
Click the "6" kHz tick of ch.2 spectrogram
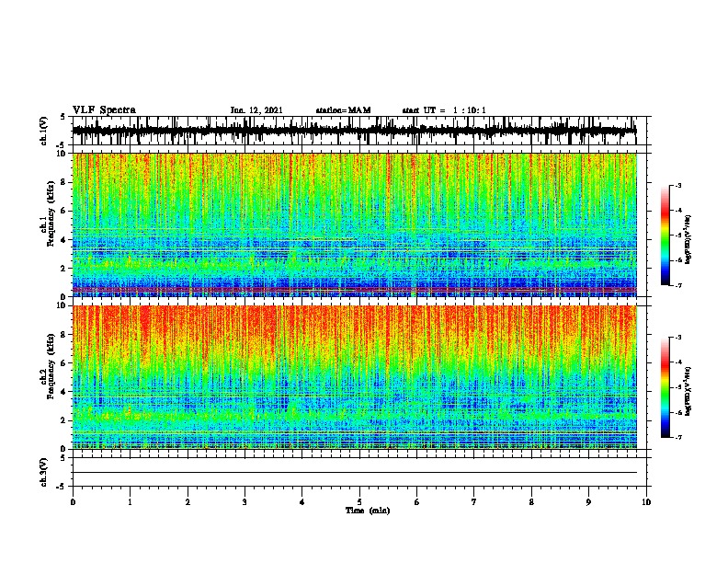tap(63, 363)
